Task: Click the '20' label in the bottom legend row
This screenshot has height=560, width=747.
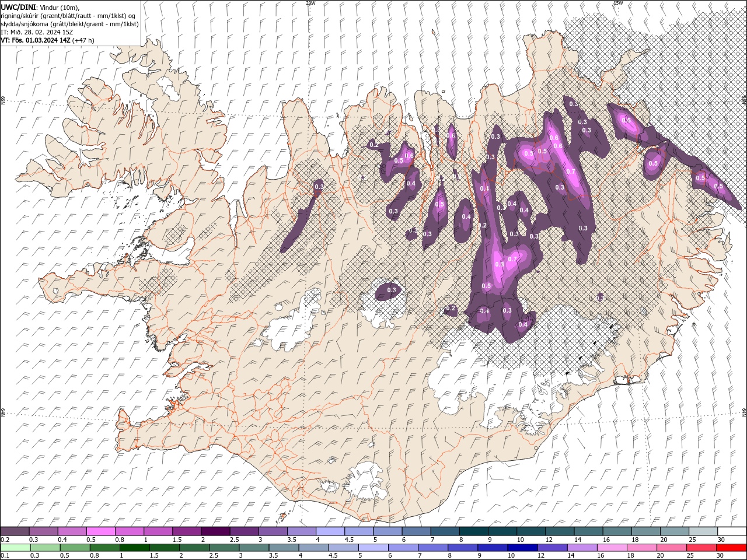Action: pyautogui.click(x=659, y=556)
